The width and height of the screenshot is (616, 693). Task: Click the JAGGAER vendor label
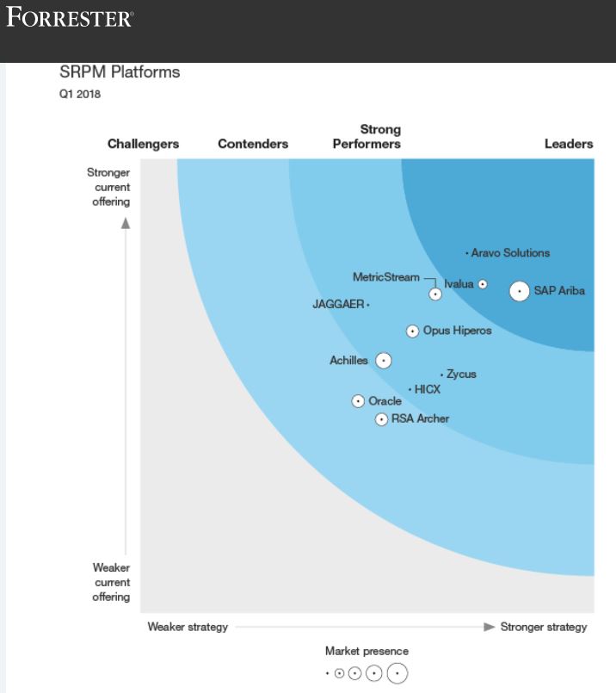click(x=339, y=304)
